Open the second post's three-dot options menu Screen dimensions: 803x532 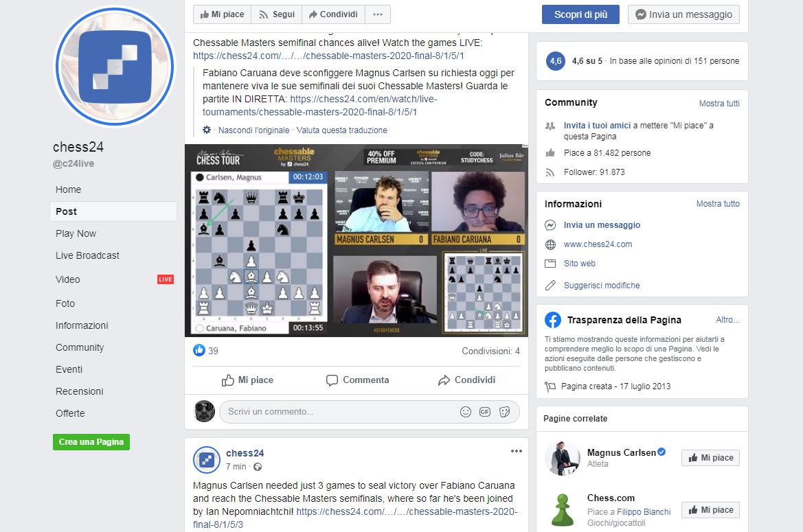point(517,451)
